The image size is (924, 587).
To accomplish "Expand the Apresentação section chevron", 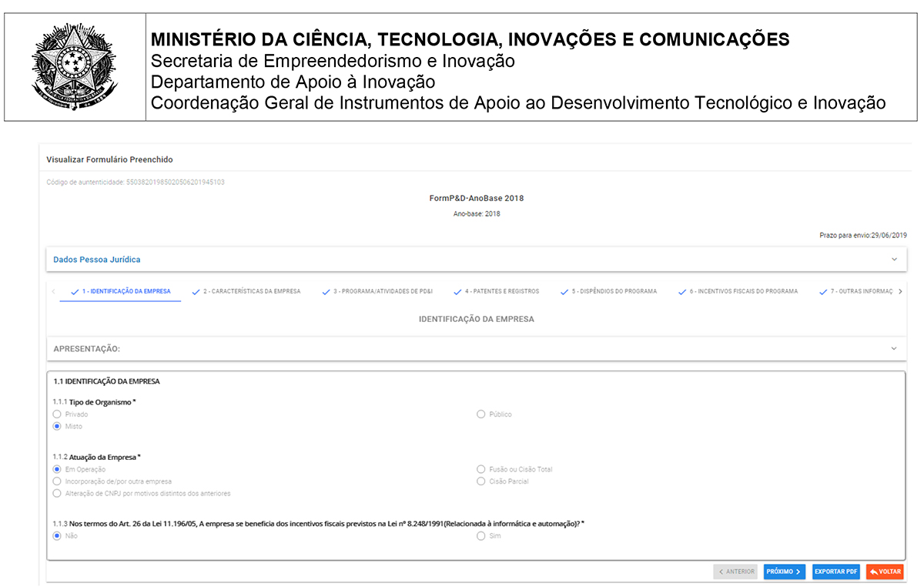I will tap(894, 349).
